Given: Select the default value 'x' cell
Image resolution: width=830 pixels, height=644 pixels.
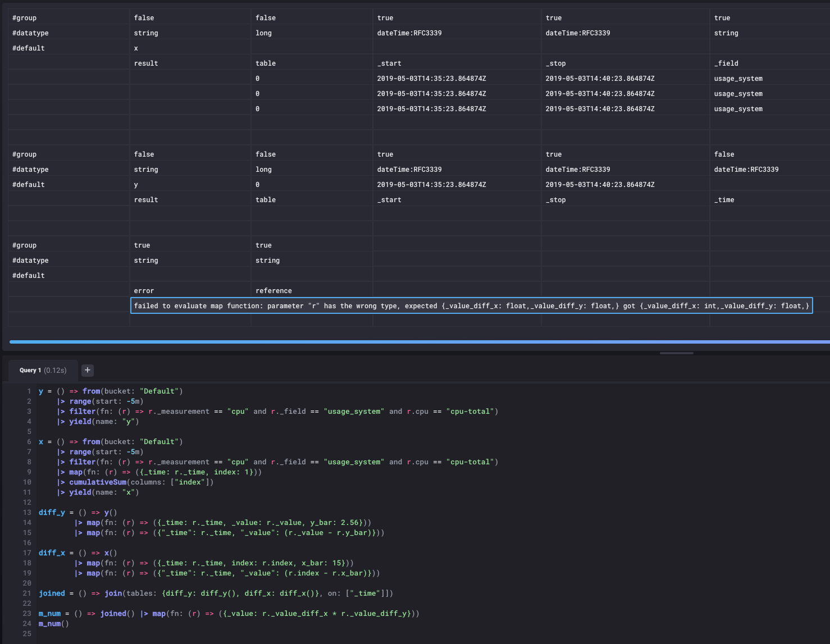Looking at the screenshot, I should point(190,48).
